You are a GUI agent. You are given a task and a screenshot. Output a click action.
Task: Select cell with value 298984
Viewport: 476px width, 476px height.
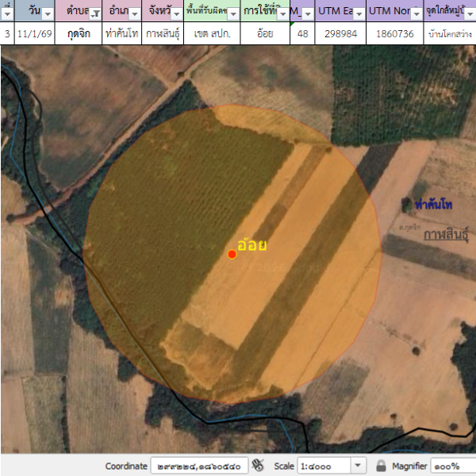point(340,34)
